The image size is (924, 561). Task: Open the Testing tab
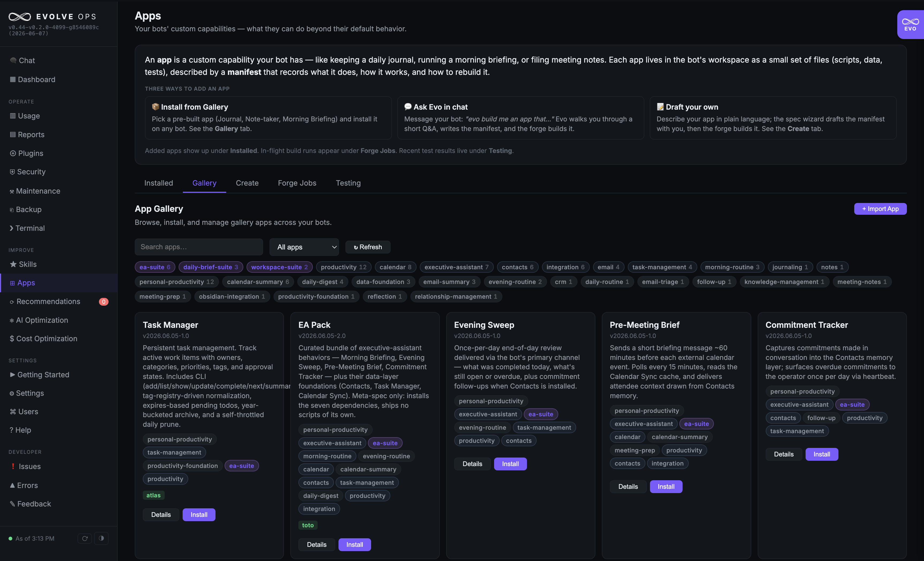tap(348, 183)
